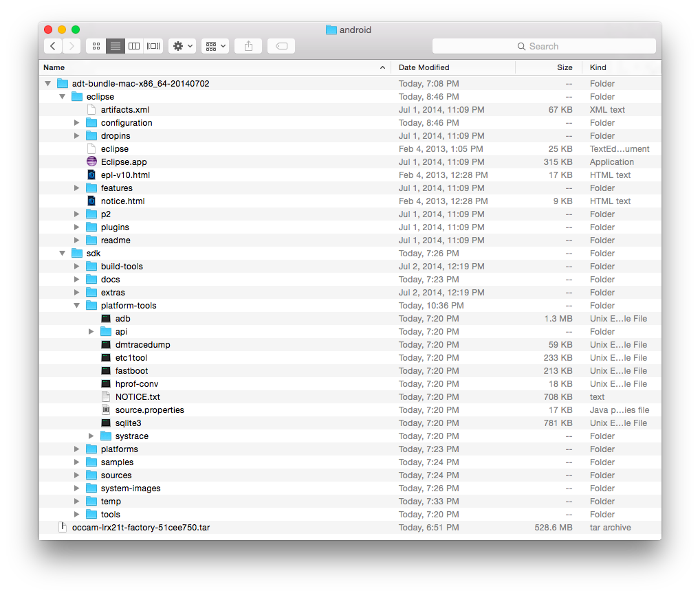The height and width of the screenshot is (595, 700).
Task: Click the back navigation arrow
Action: click(x=53, y=45)
